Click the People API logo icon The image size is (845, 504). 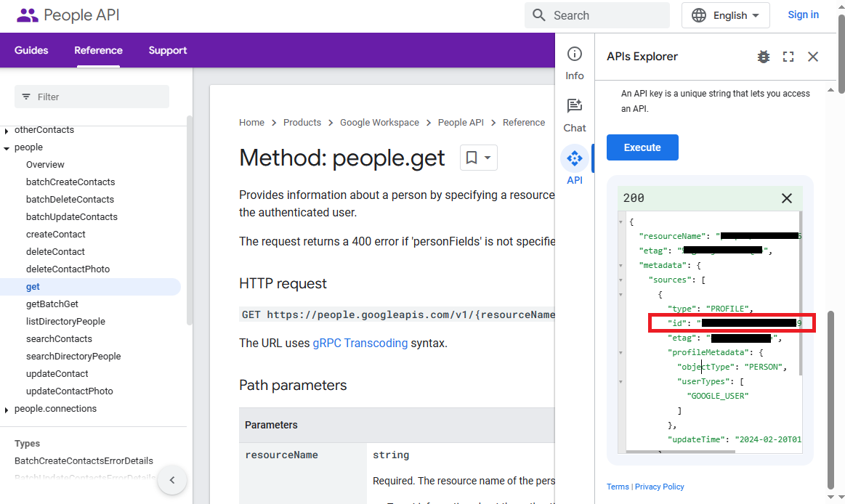pos(28,15)
